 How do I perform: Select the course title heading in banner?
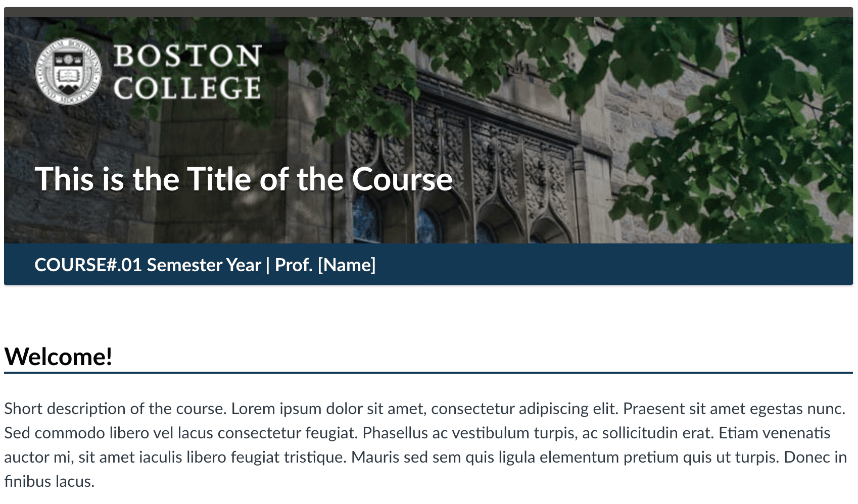click(244, 179)
